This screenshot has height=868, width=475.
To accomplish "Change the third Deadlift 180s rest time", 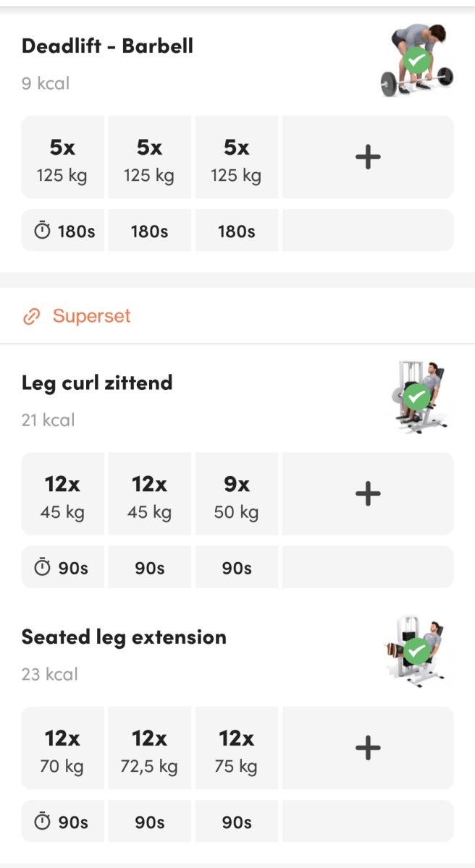I will [x=236, y=231].
